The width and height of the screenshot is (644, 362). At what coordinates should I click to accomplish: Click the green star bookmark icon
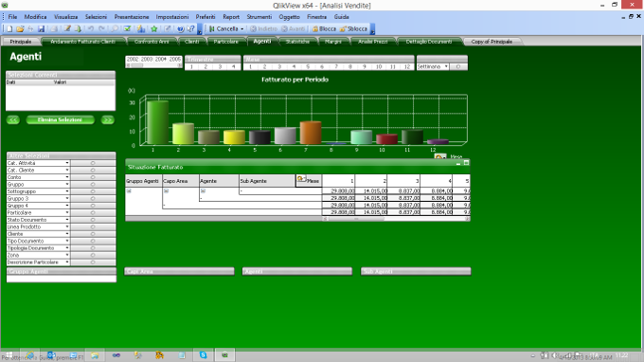pos(154,28)
